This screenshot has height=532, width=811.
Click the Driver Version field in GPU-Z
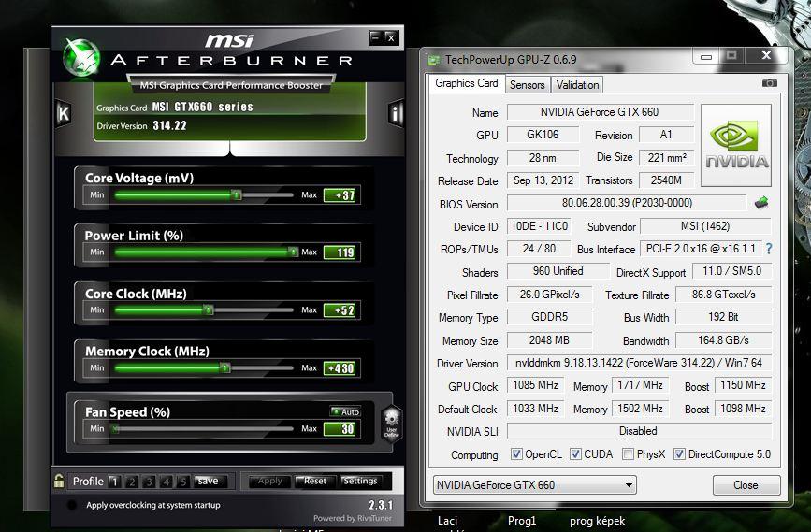pyautogui.click(x=639, y=363)
